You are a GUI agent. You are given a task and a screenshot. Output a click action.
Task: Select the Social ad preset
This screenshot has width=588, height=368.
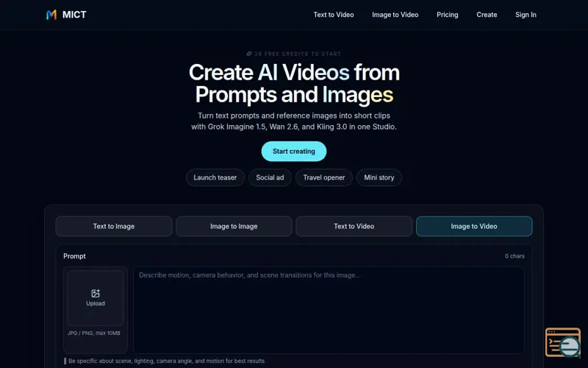[x=270, y=177]
